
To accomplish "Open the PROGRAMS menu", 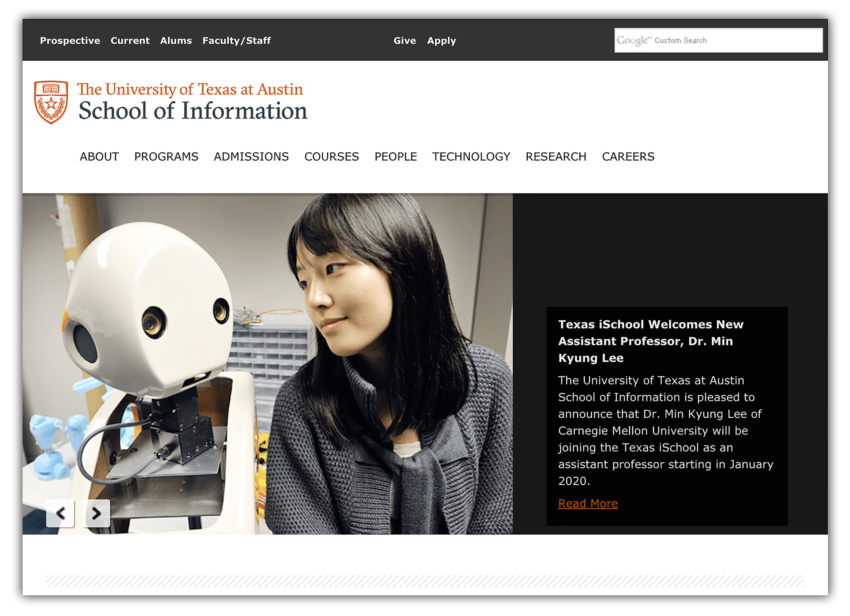I will 166,157.
